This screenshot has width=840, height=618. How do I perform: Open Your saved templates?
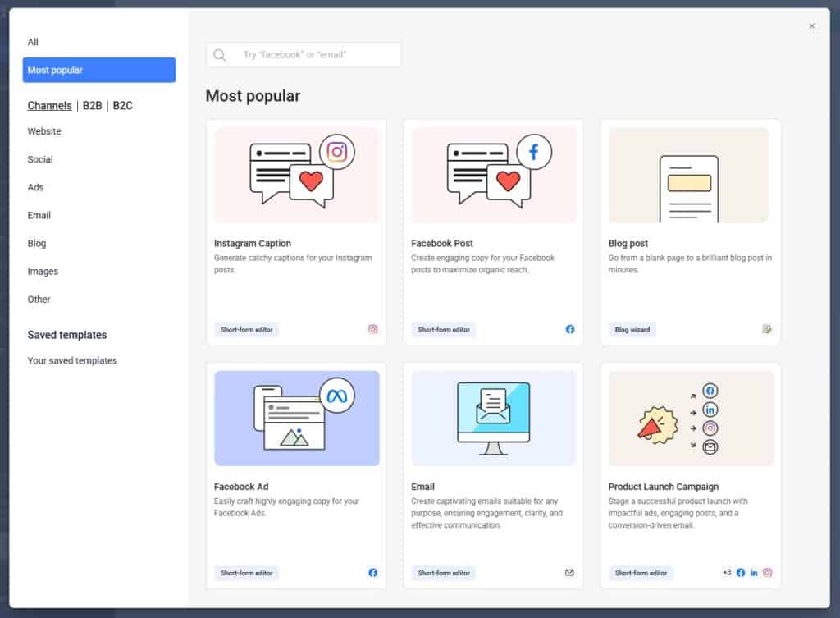point(72,360)
